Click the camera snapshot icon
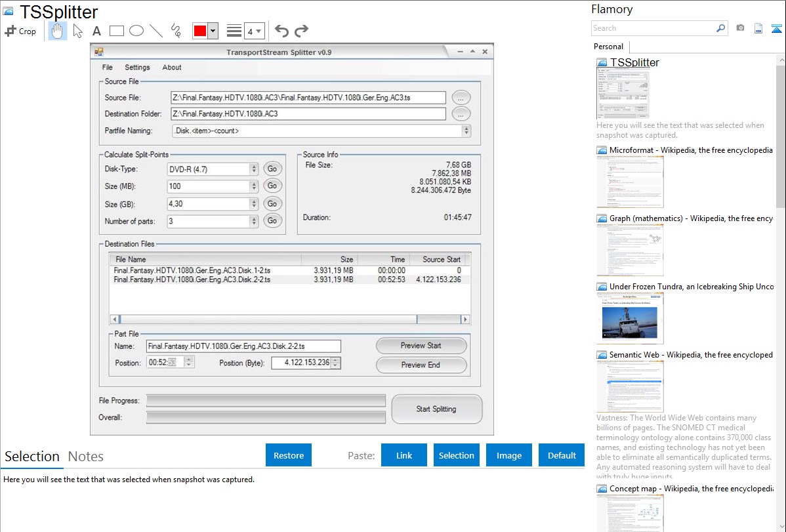Screen dimensions: 786x532 [x=740, y=28]
